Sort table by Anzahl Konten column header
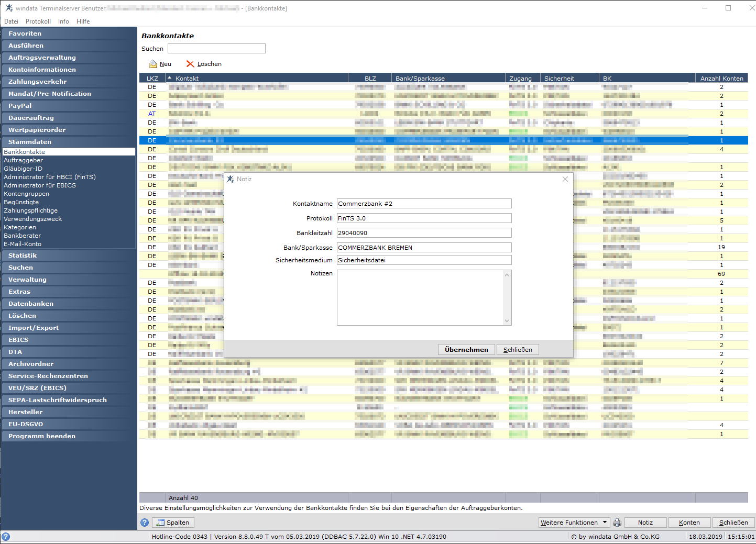 721,79
